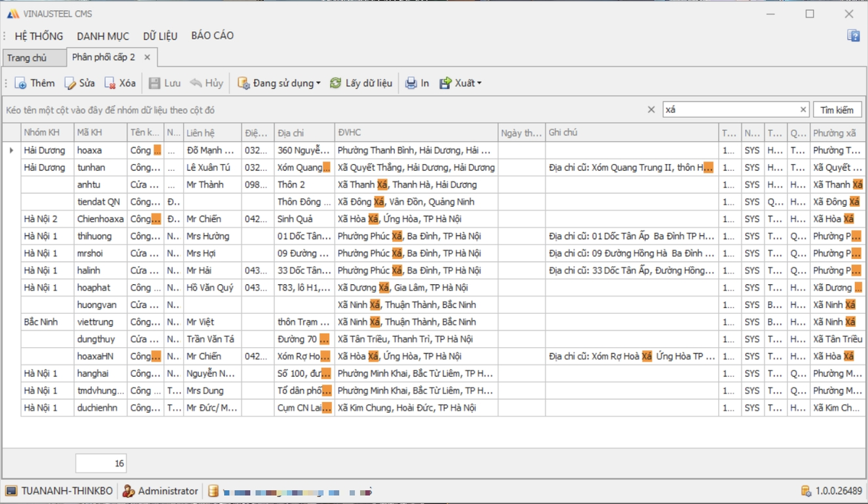
Task: Click cell 'Xã Kim Chung, Hoài Đức, TP Hà Nội'
Action: (x=416, y=408)
